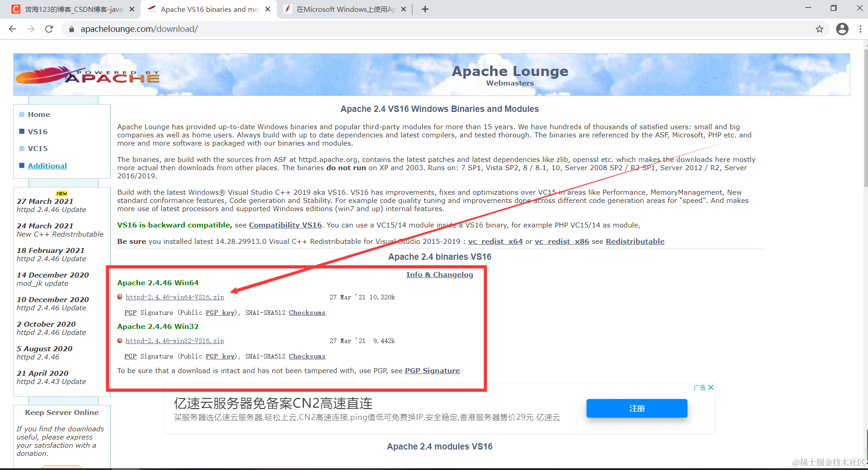Click the Apache 2.4 binaries VS16 heading

pos(440,257)
